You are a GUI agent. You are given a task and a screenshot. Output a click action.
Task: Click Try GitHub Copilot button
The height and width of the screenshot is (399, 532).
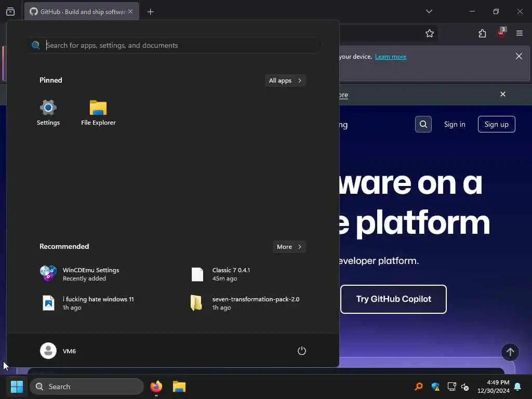tap(393, 299)
